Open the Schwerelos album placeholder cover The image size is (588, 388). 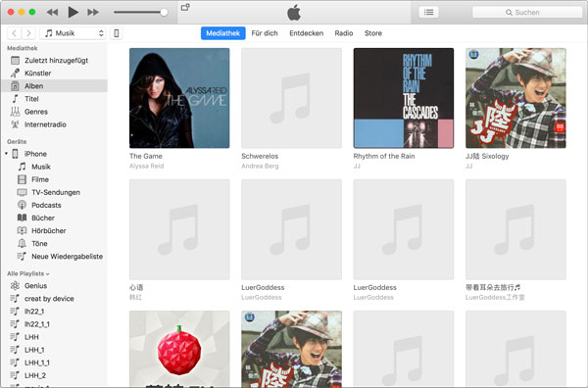coord(291,98)
